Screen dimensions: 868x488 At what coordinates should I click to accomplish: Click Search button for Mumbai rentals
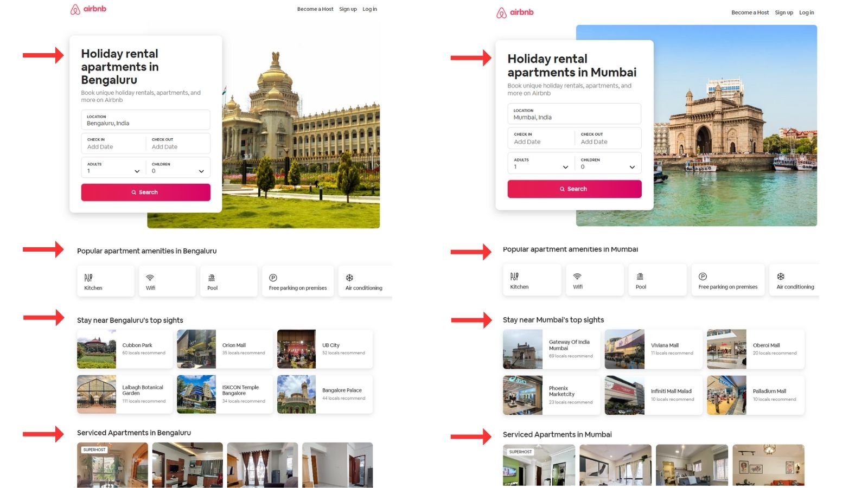[x=575, y=189]
